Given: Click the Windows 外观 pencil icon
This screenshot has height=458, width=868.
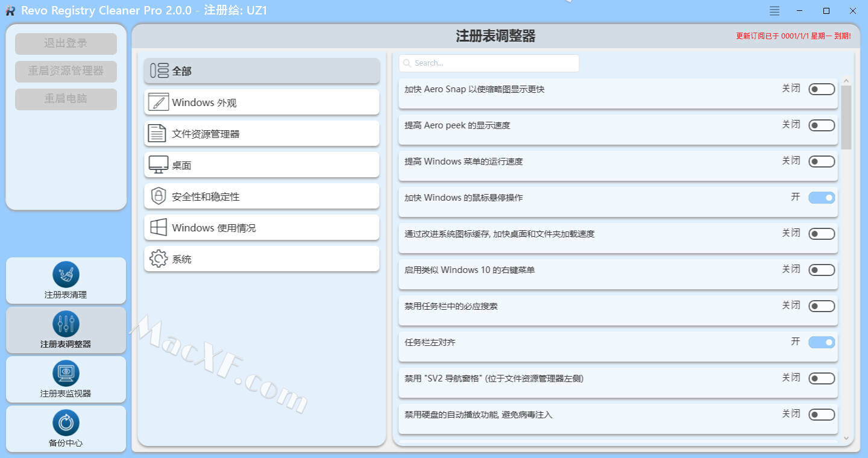Looking at the screenshot, I should pos(158,102).
